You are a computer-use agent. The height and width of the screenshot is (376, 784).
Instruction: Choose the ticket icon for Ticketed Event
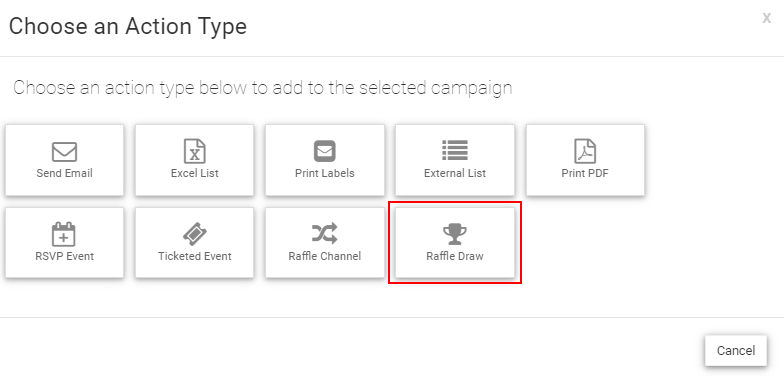point(194,234)
